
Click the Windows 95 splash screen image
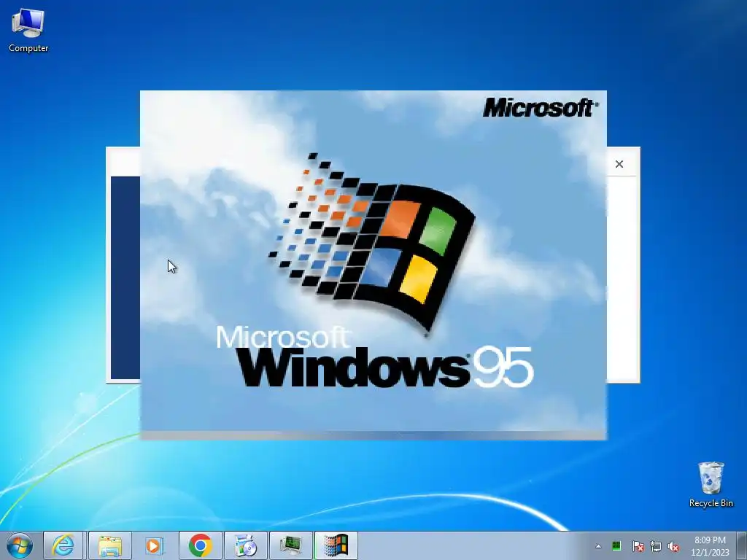tap(373, 265)
